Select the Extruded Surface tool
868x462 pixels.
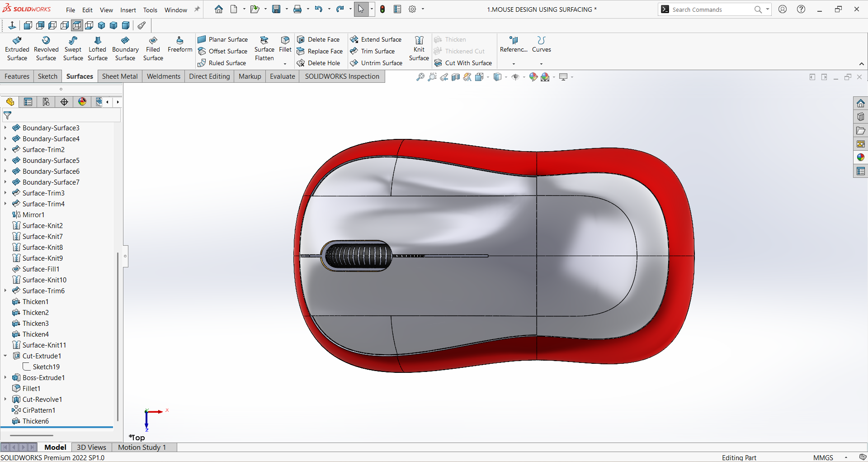17,48
